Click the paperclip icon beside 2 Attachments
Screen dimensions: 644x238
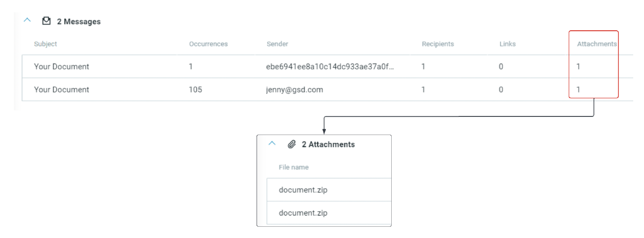point(292,144)
